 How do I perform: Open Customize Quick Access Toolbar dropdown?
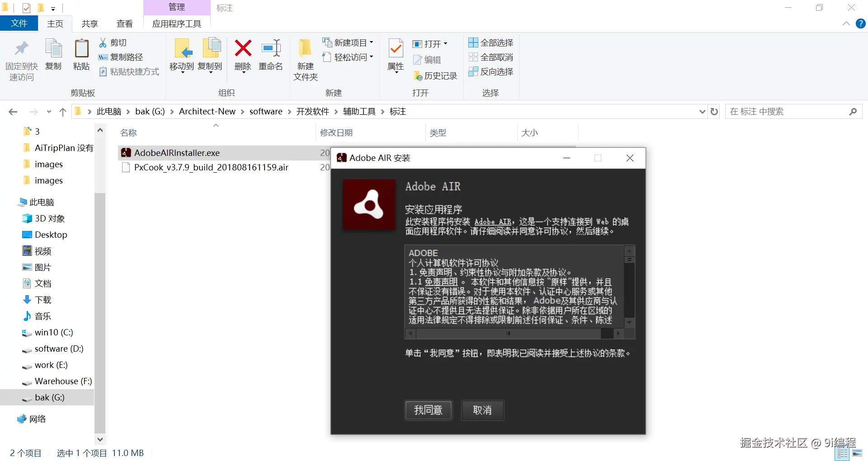pos(53,8)
